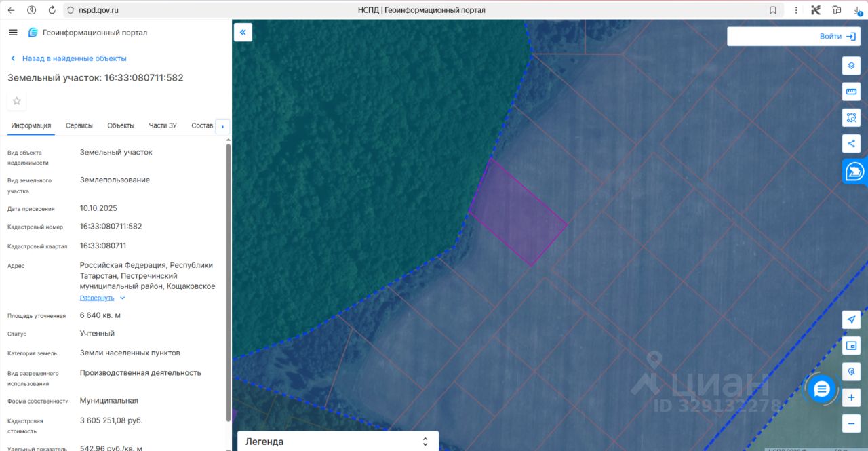Image resolution: width=868 pixels, height=451 pixels.
Task: Click the plot heading 'Земельный участок: 16:33:080711:582'
Action: 96,78
